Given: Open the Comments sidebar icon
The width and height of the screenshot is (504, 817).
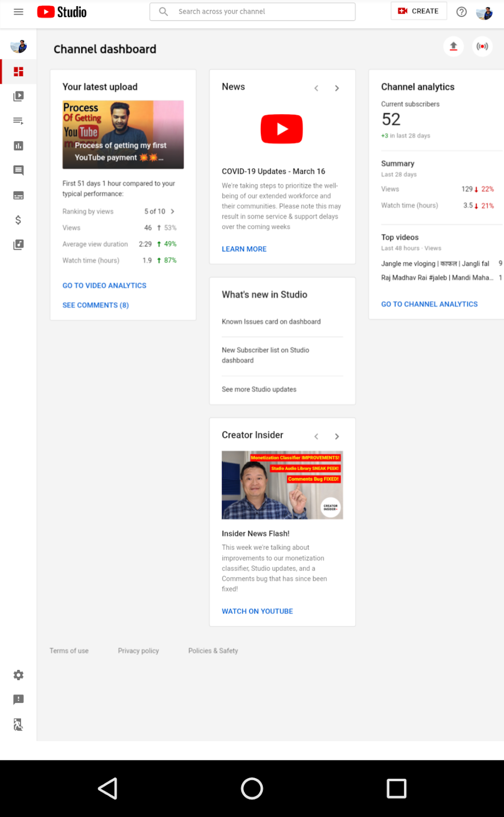Looking at the screenshot, I should click(x=18, y=171).
